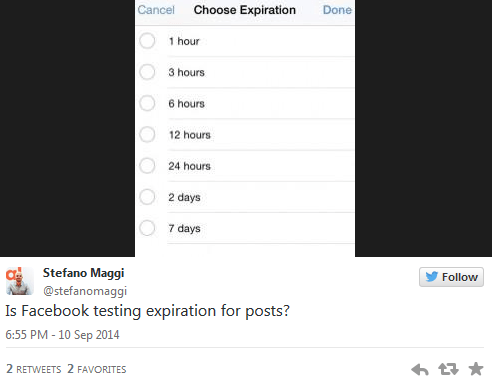Image resolution: width=492 pixels, height=386 pixels.
Task: Retweet using the retweet arrows icon
Action: pyautogui.click(x=448, y=369)
